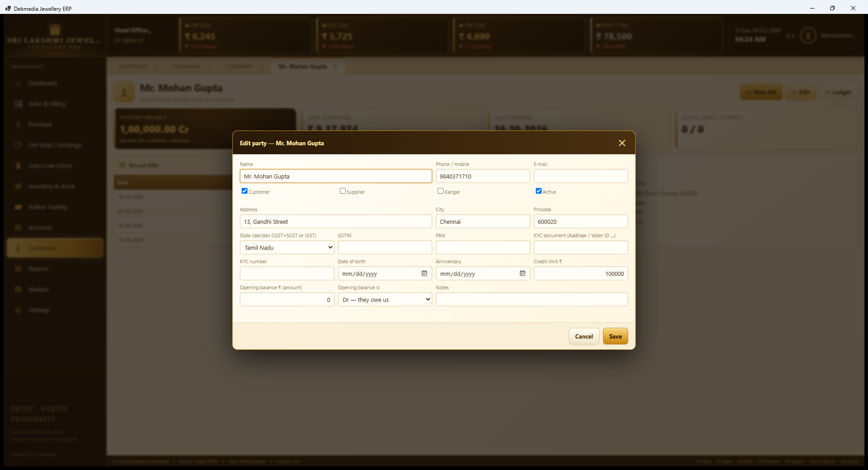This screenshot has width=868, height=470.
Task: Click the Cancel button
Action: 584,336
